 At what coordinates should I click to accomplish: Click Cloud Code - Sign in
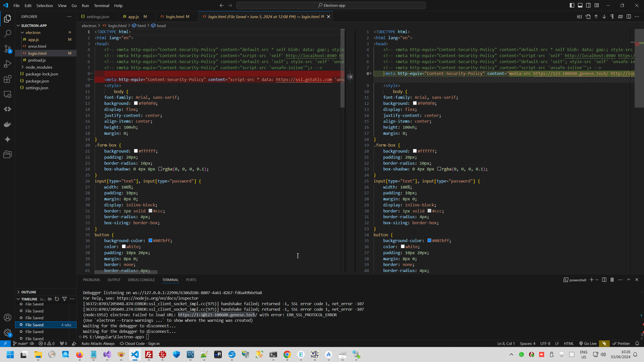[x=140, y=343]
